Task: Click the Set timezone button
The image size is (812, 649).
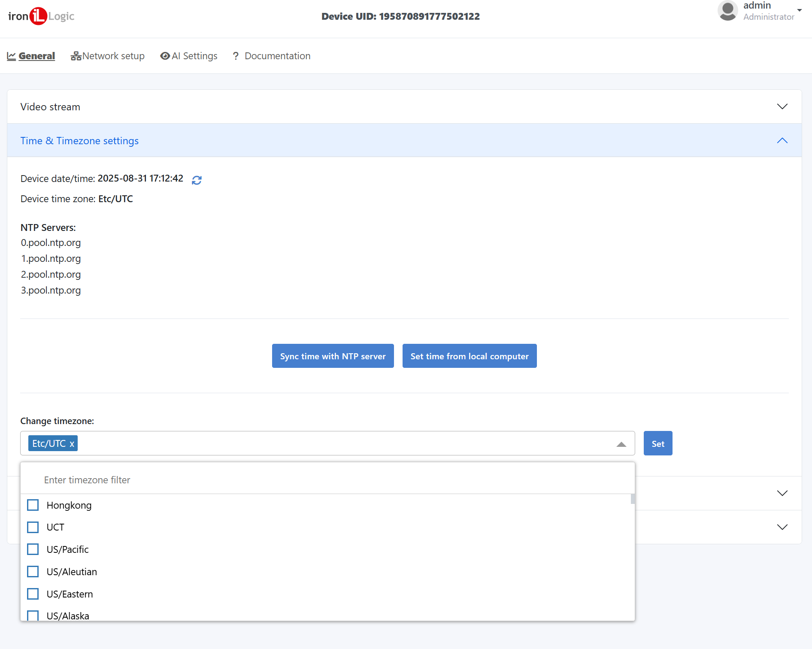Action: [x=657, y=443]
